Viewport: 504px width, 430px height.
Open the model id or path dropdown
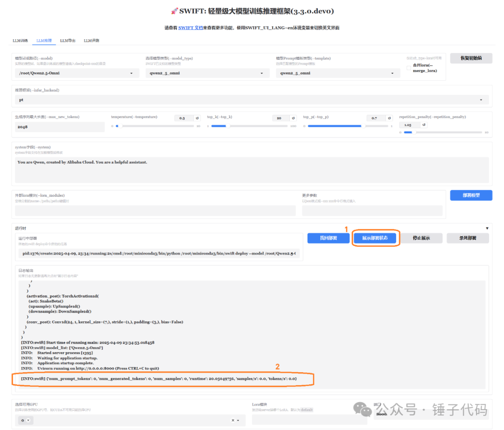tap(77, 73)
